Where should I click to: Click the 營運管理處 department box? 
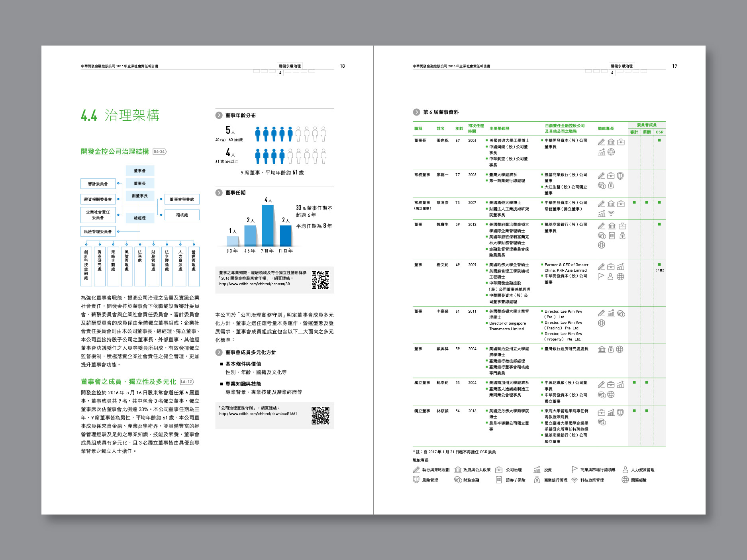point(194,266)
